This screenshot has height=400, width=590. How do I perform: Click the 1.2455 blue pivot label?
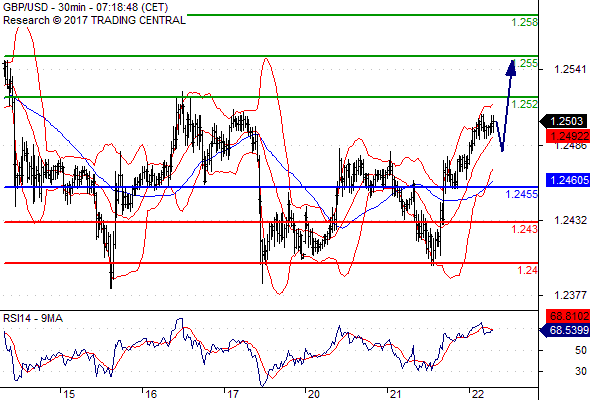522,194
